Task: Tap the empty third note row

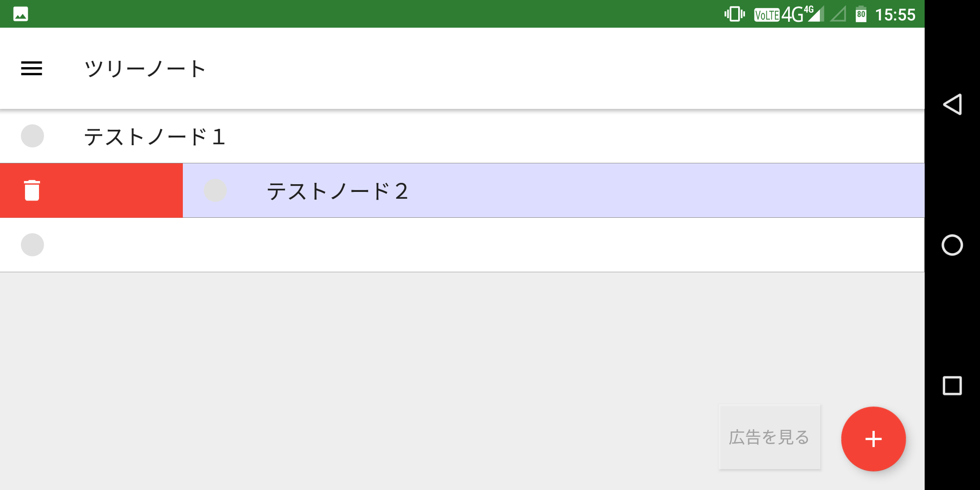Action: pyautogui.click(x=454, y=245)
